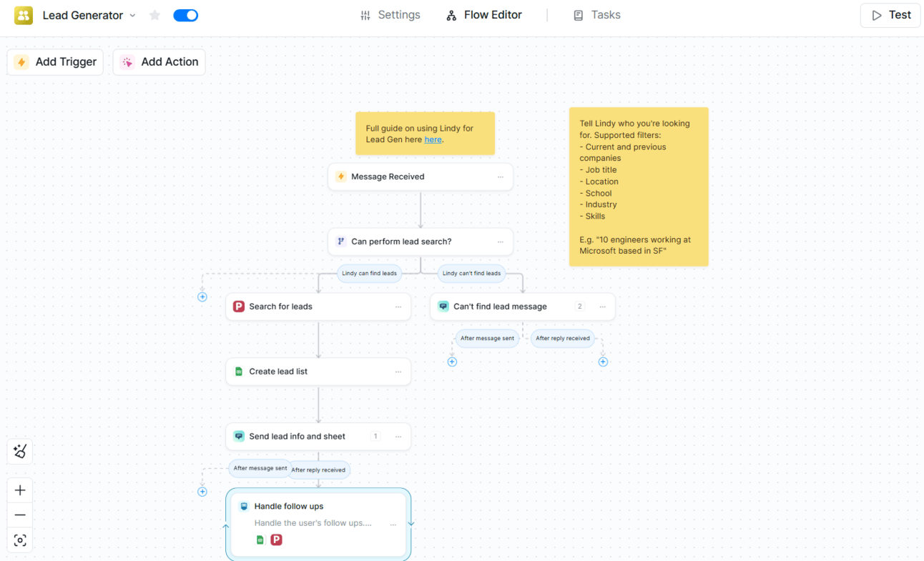This screenshot has width=924, height=561.
Task: Click the chat icon on Send lead info and sheet
Action: pyautogui.click(x=239, y=437)
